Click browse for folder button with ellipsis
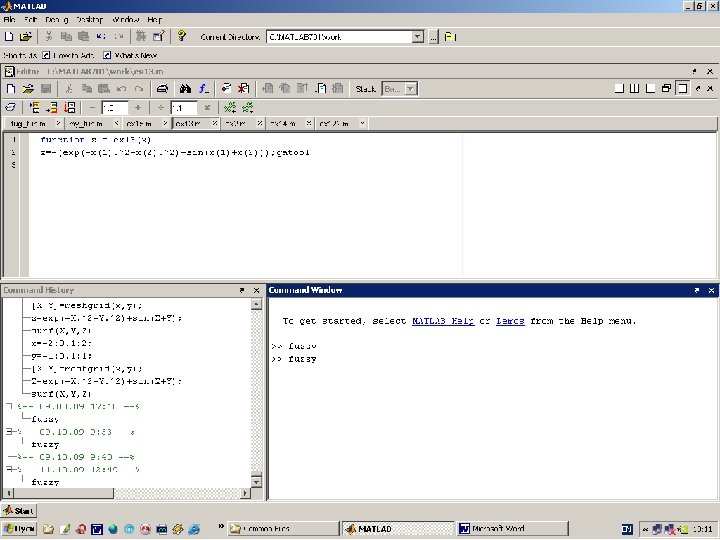Screen dimensions: 720x540 (434, 37)
